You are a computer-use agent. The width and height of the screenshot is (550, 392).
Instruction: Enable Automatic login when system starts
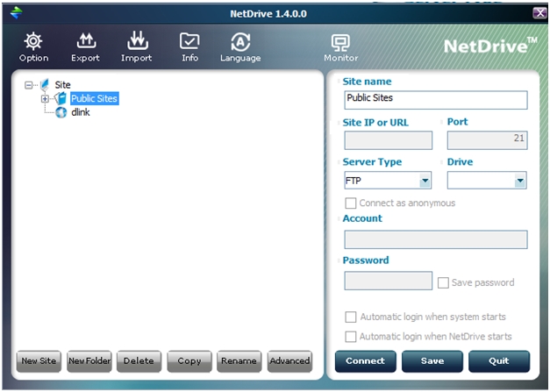pyautogui.click(x=351, y=317)
